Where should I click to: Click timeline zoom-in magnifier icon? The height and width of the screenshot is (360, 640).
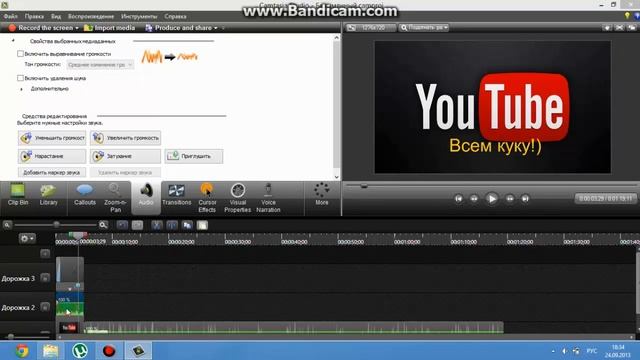tap(103, 225)
